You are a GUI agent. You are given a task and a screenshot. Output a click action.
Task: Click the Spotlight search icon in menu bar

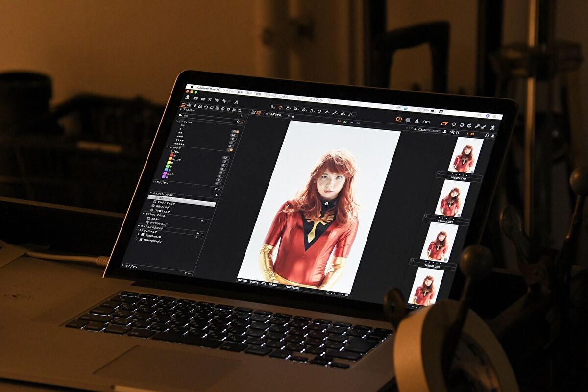point(479,115)
